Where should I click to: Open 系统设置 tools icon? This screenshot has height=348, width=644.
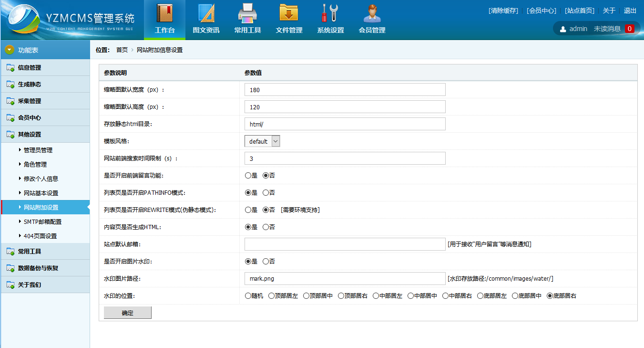(330, 13)
